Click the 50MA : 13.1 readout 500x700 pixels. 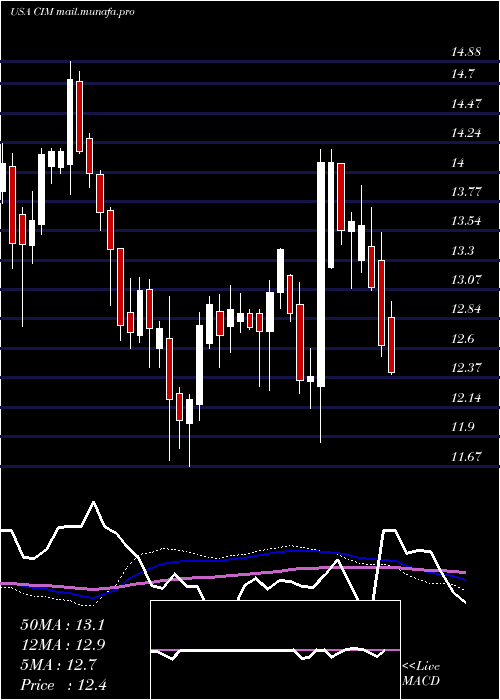tap(62, 625)
